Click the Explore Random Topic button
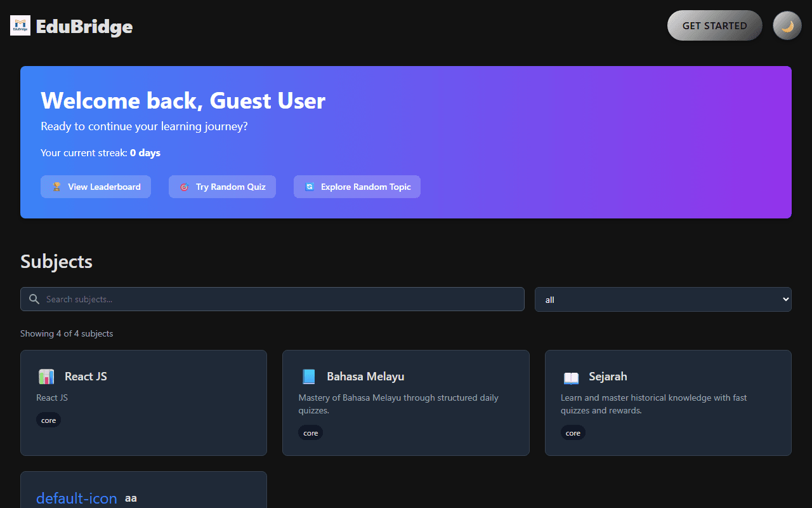This screenshot has width=812, height=508. tap(357, 187)
